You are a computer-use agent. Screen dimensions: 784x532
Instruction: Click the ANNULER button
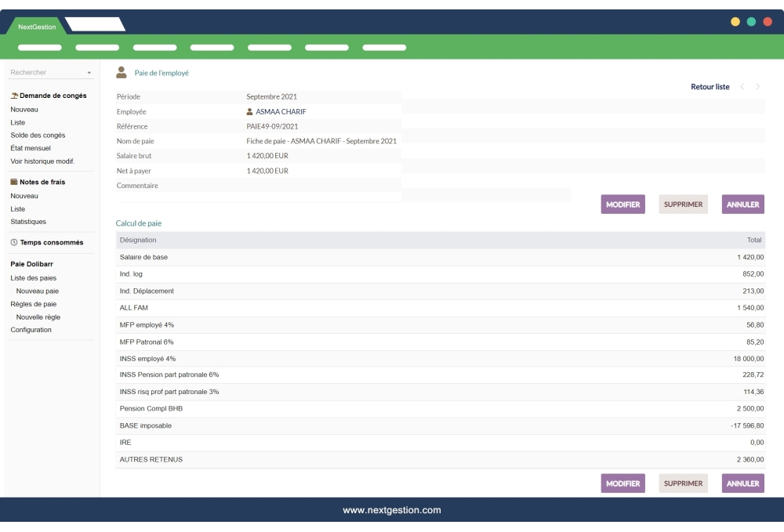click(742, 204)
